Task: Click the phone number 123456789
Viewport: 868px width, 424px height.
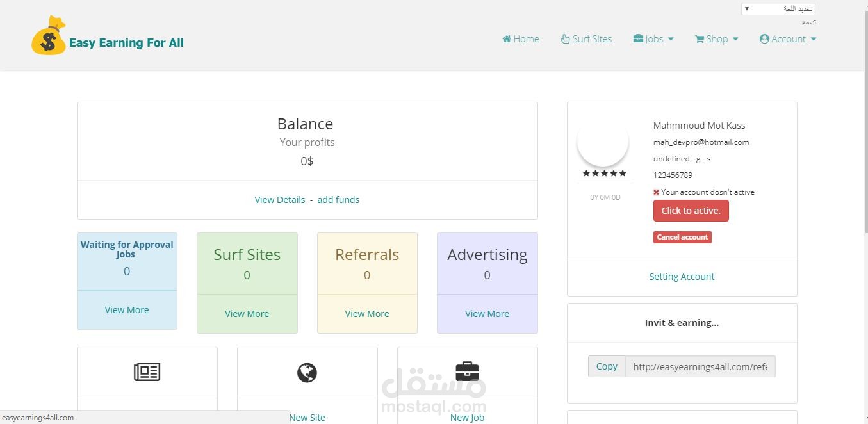Action: click(673, 175)
